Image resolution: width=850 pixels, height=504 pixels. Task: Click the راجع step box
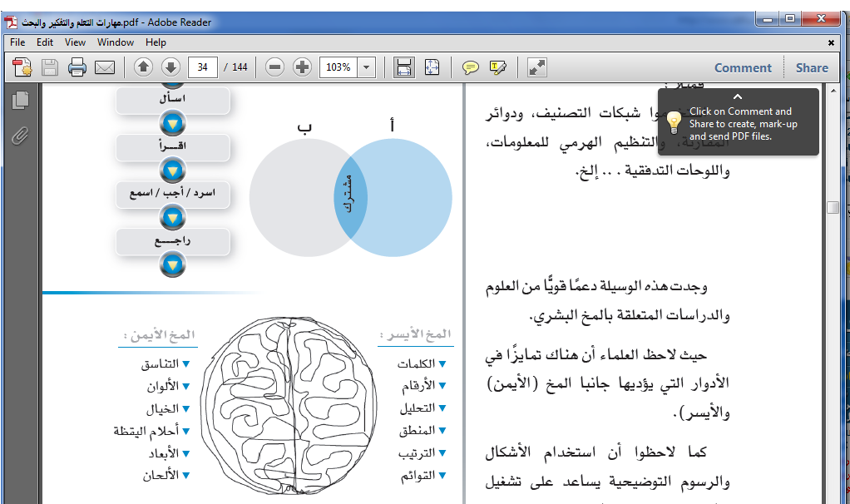click(173, 242)
